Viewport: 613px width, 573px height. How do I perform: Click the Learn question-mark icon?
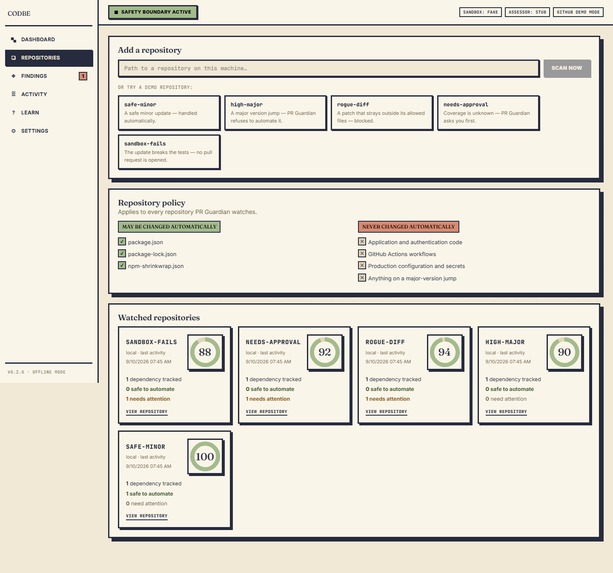click(14, 113)
